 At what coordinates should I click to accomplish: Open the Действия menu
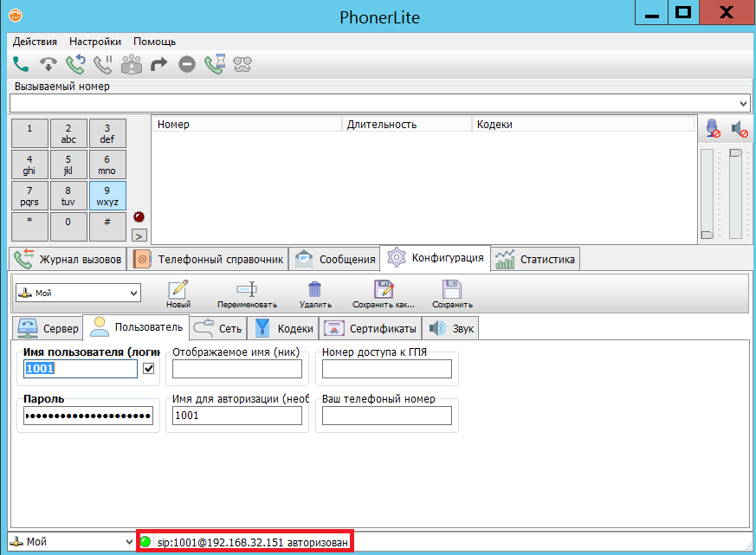35,42
